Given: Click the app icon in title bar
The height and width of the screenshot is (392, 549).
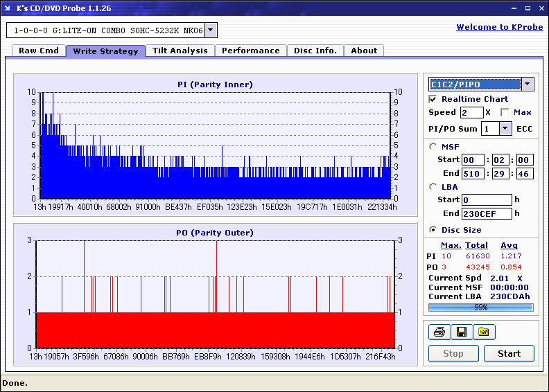Looking at the screenshot, I should tap(8, 8).
